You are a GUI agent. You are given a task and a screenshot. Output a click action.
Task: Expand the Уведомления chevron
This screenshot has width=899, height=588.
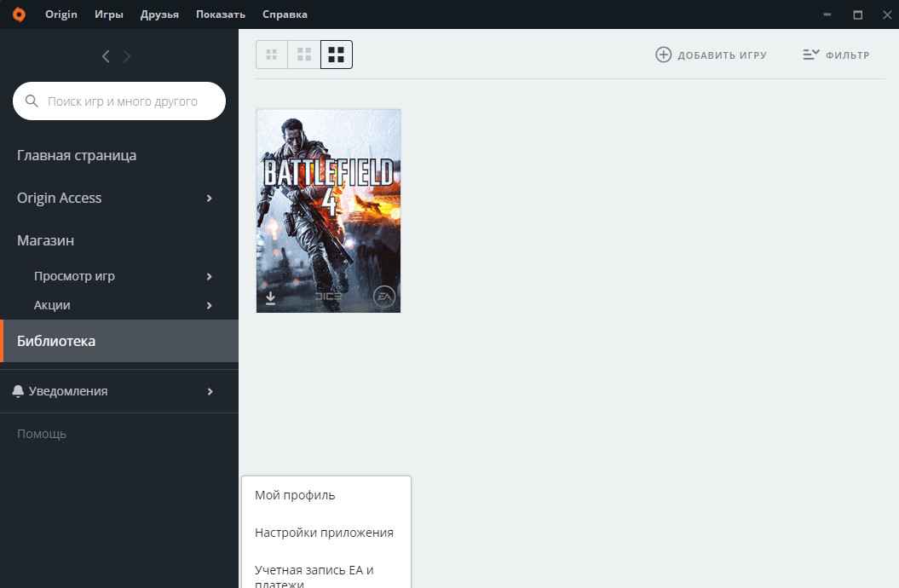210,391
